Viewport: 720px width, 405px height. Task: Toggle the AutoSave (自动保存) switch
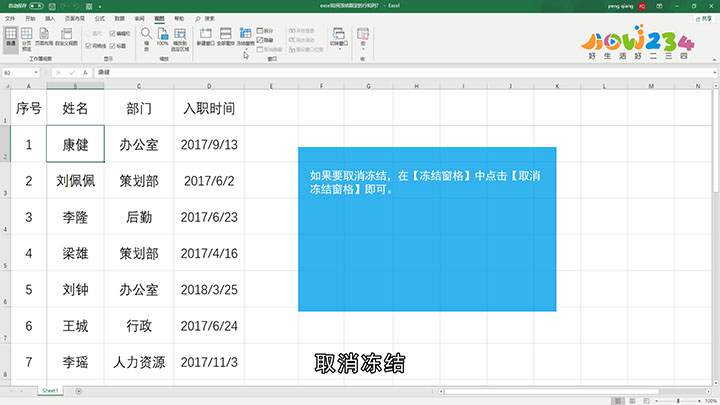pos(36,6)
